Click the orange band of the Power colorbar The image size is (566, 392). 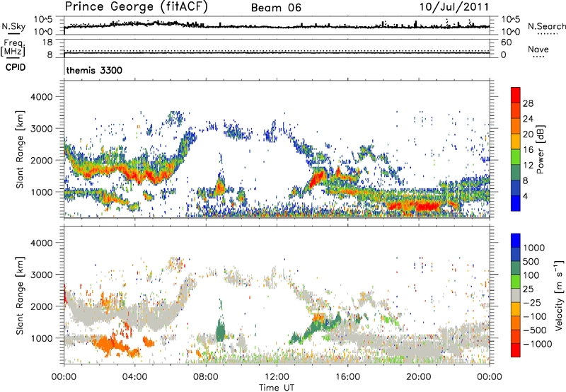516,127
